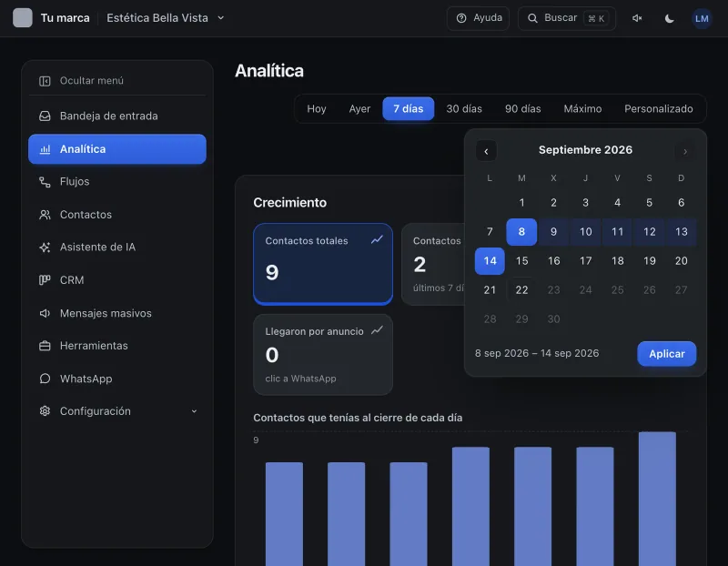Select start date 8 in calendar
Image resolution: width=728 pixels, height=566 pixels.
(521, 232)
